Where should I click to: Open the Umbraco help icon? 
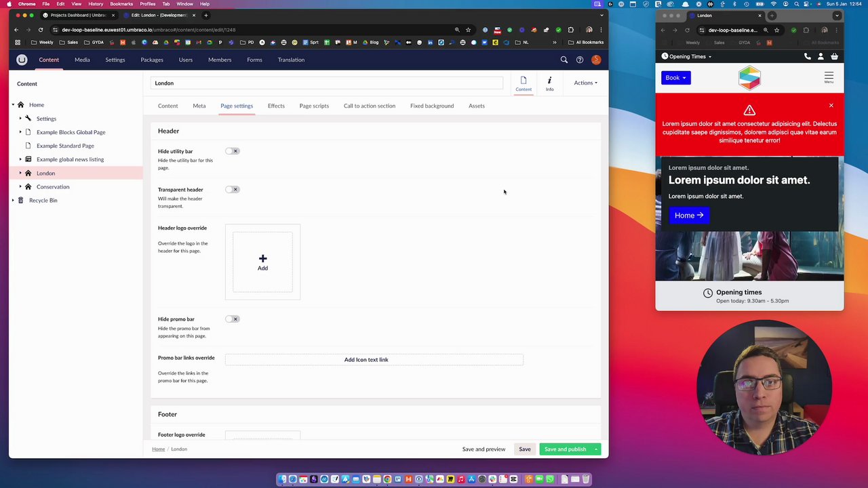(580, 60)
